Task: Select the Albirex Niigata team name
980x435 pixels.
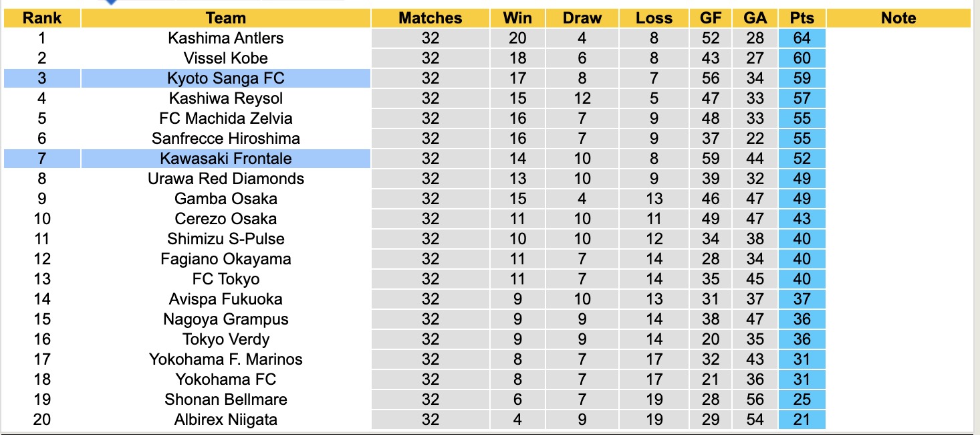Action: click(226, 420)
